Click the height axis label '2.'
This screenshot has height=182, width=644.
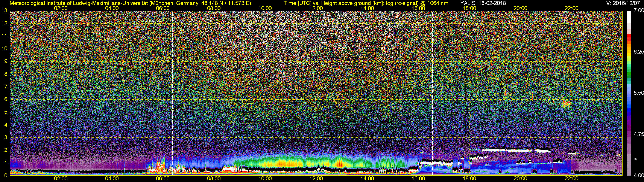tap(6, 150)
